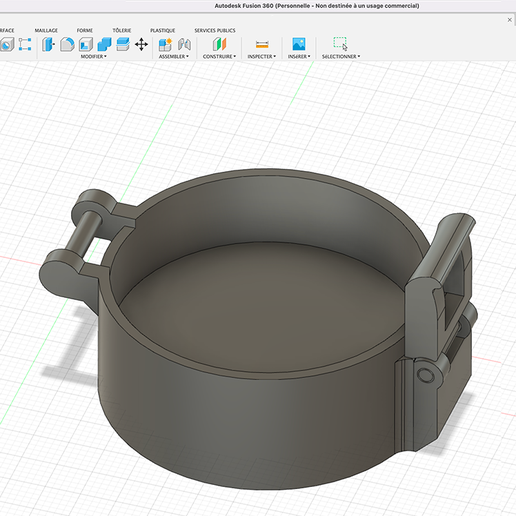Switch to the TÔLERIE tab
Viewport: 516px width, 516px height.
pos(122,30)
